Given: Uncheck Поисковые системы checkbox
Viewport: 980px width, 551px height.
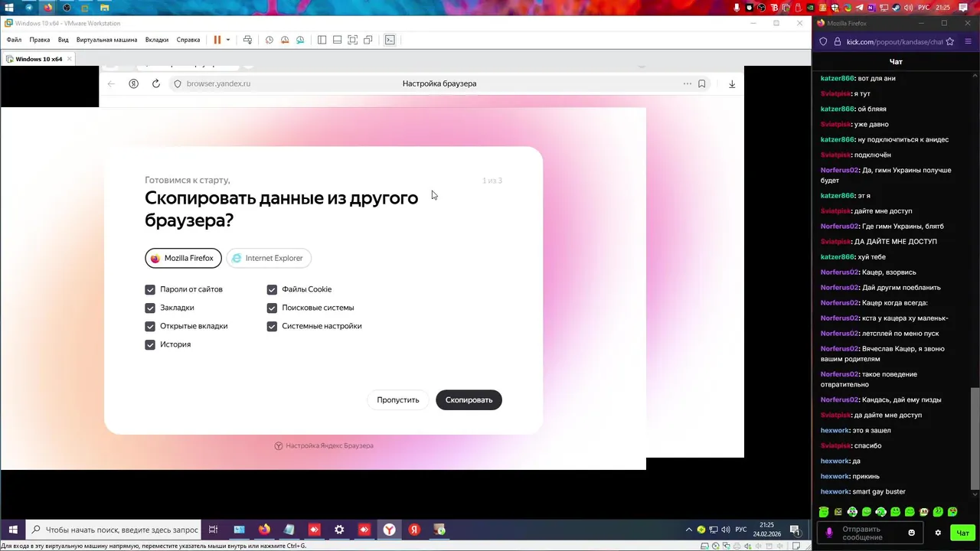Looking at the screenshot, I should 272,308.
